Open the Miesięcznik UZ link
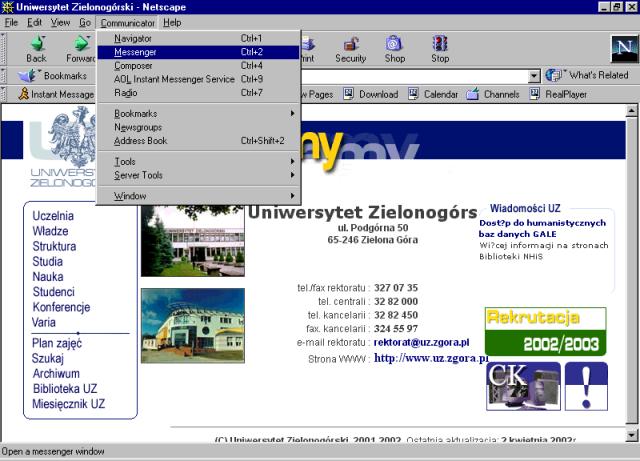The height and width of the screenshot is (461, 640). click(69, 404)
